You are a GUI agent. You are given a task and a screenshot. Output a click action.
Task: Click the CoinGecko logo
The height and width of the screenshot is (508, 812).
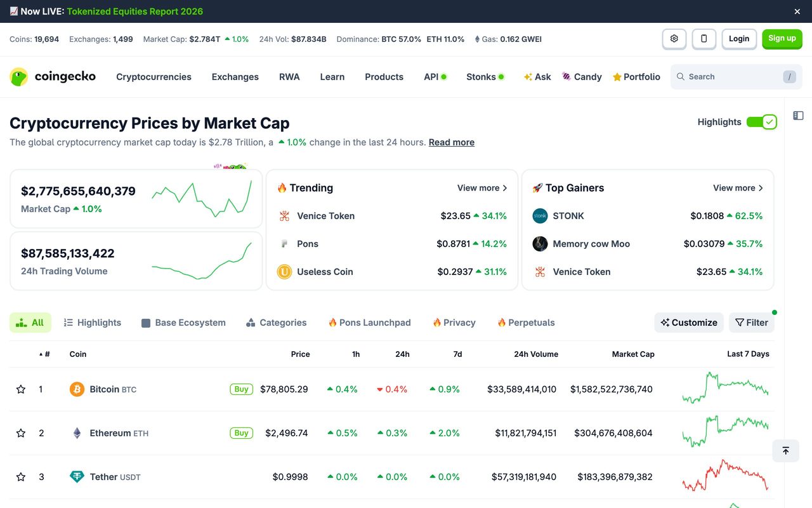[x=53, y=77]
